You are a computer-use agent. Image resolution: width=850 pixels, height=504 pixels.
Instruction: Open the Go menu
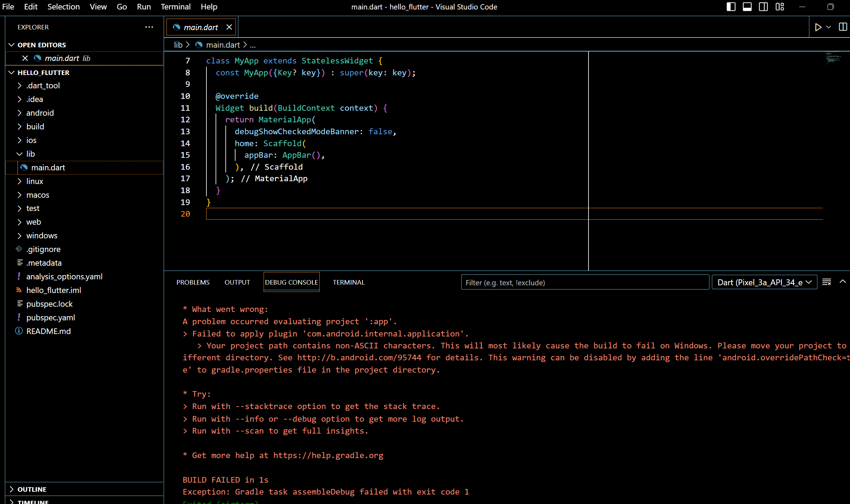(x=122, y=7)
